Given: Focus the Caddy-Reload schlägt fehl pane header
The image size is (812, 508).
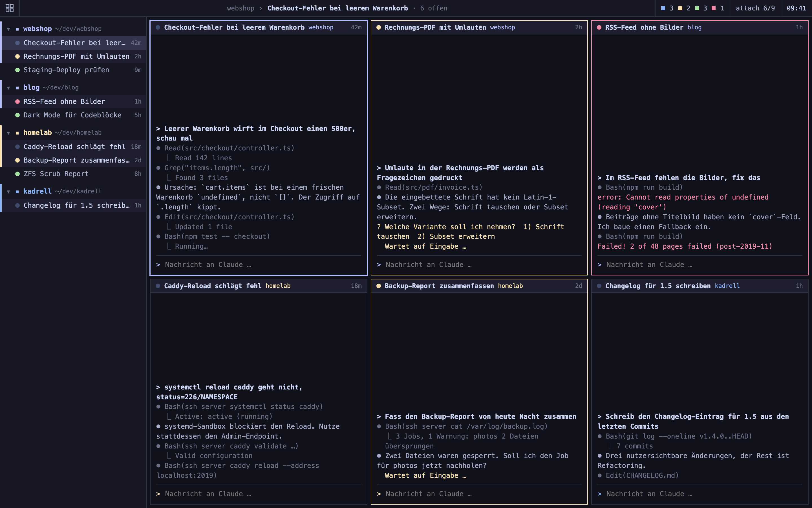Looking at the screenshot, I should (259, 286).
